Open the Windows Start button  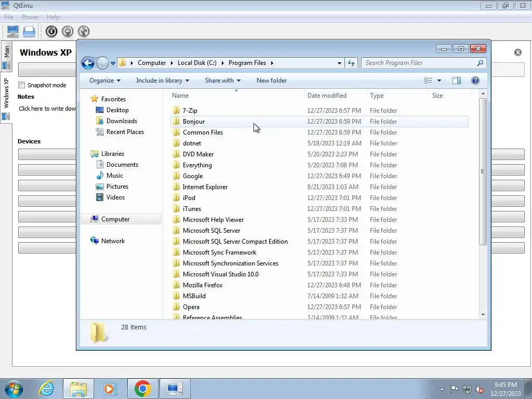[x=14, y=389]
